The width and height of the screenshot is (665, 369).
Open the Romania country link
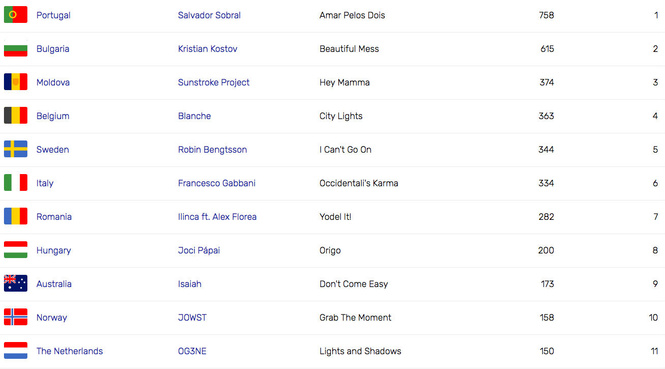pyautogui.click(x=54, y=217)
